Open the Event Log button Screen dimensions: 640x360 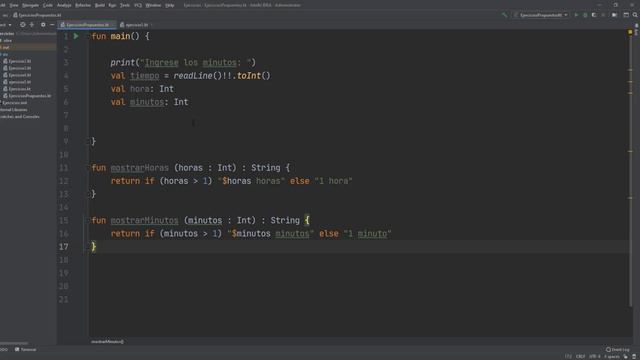pyautogui.click(x=618, y=349)
